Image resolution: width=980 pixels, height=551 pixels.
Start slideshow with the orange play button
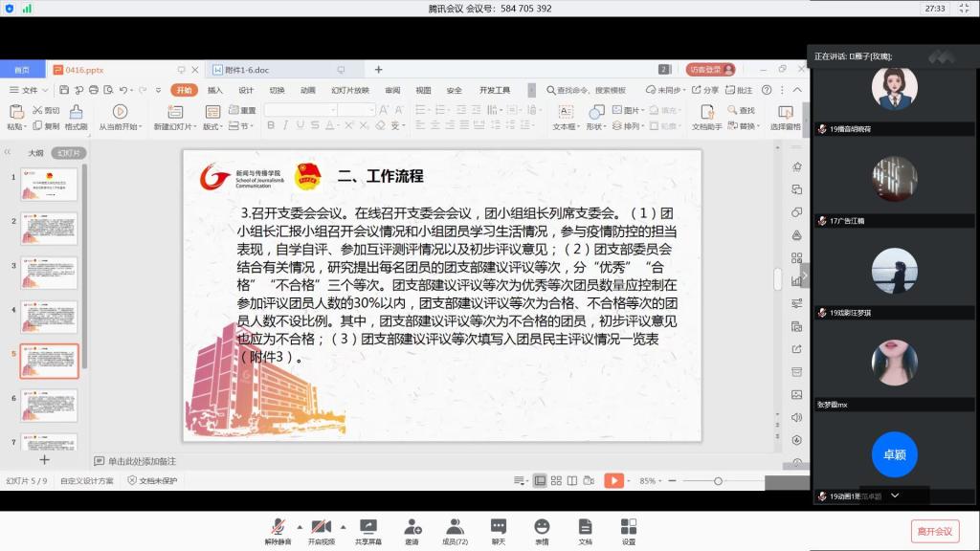(x=613, y=480)
